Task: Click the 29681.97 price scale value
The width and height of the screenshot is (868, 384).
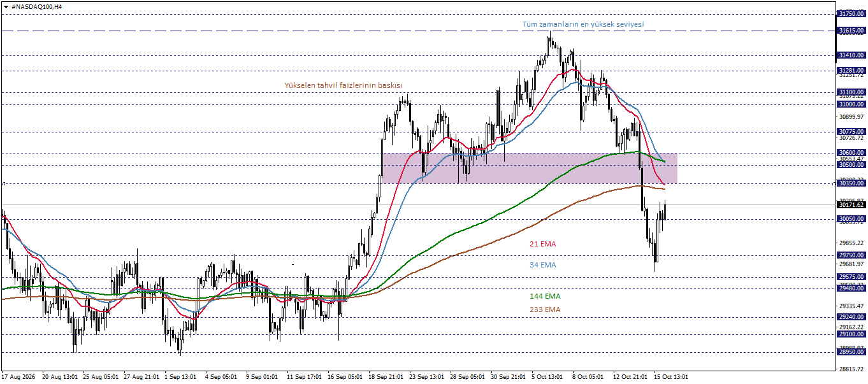Action: (851, 264)
